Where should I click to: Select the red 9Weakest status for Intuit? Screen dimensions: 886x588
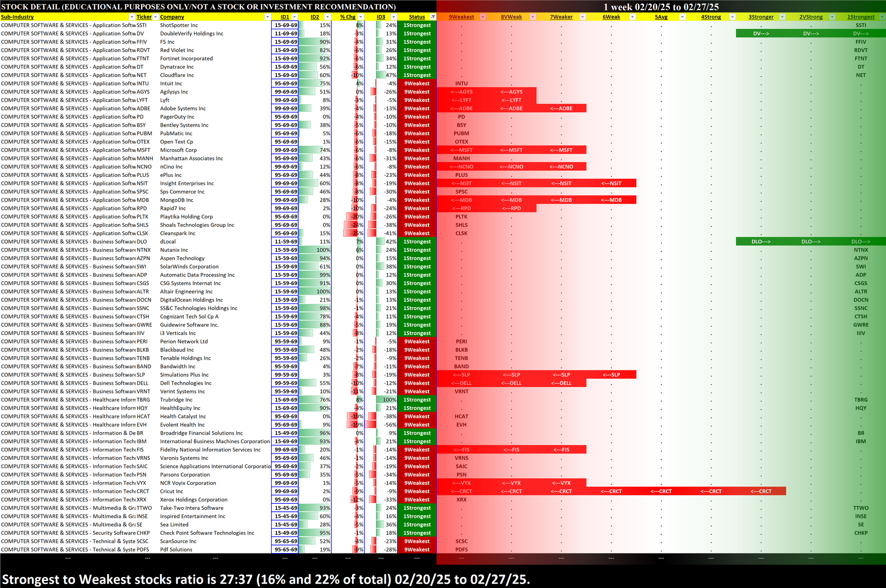click(x=416, y=84)
